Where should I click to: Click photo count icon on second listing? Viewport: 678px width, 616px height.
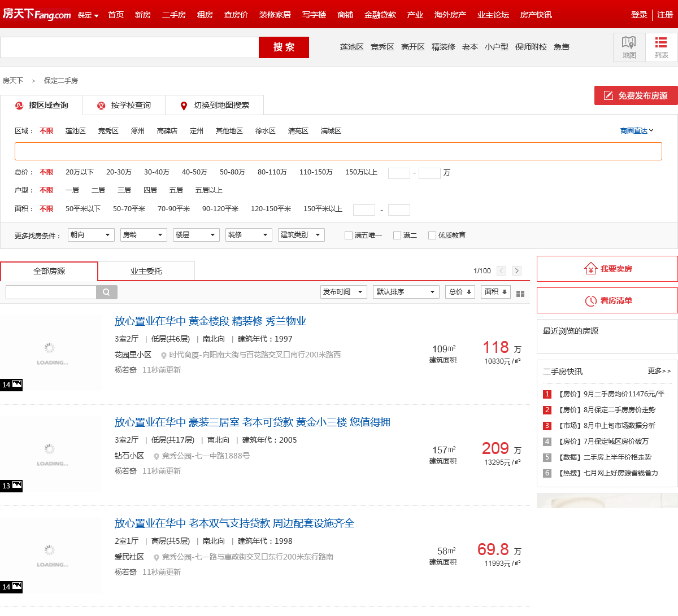click(11, 486)
